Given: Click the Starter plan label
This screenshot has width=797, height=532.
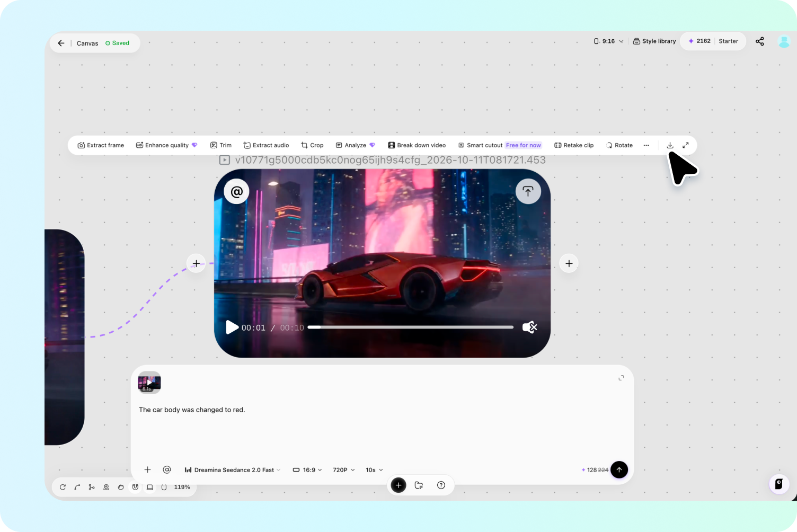Looking at the screenshot, I should click(x=728, y=41).
